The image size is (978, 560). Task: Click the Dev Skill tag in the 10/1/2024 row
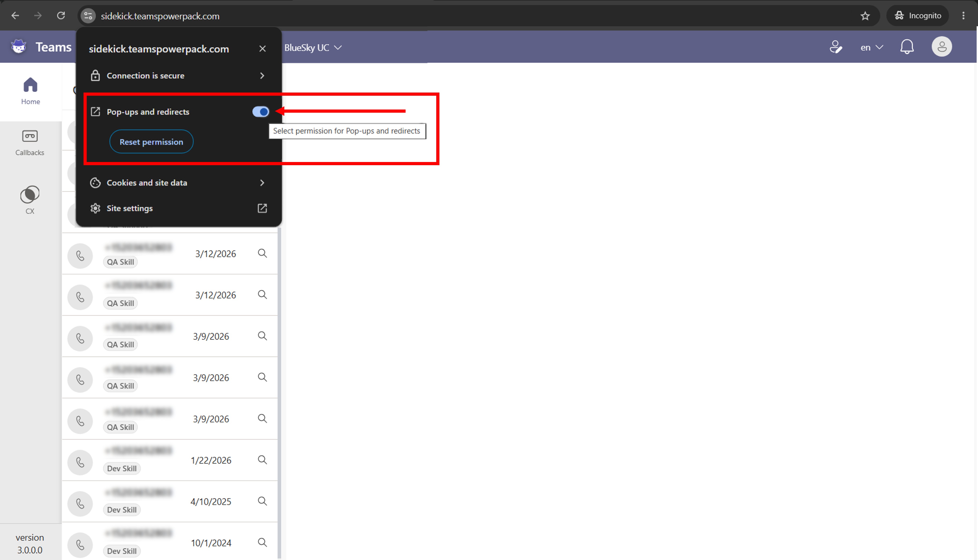coord(122,551)
